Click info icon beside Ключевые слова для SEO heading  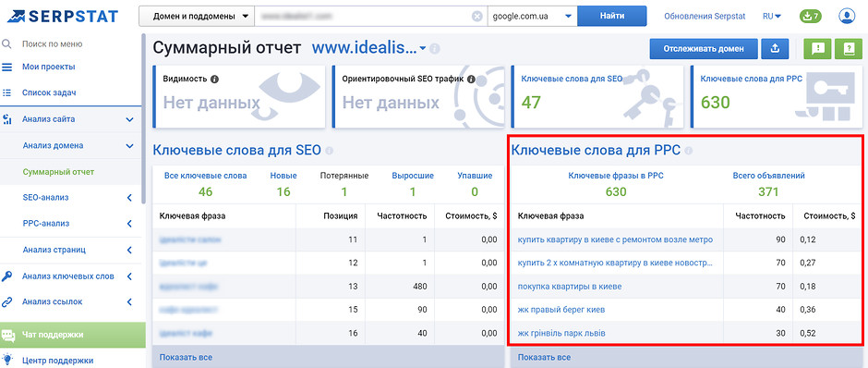coord(330,150)
